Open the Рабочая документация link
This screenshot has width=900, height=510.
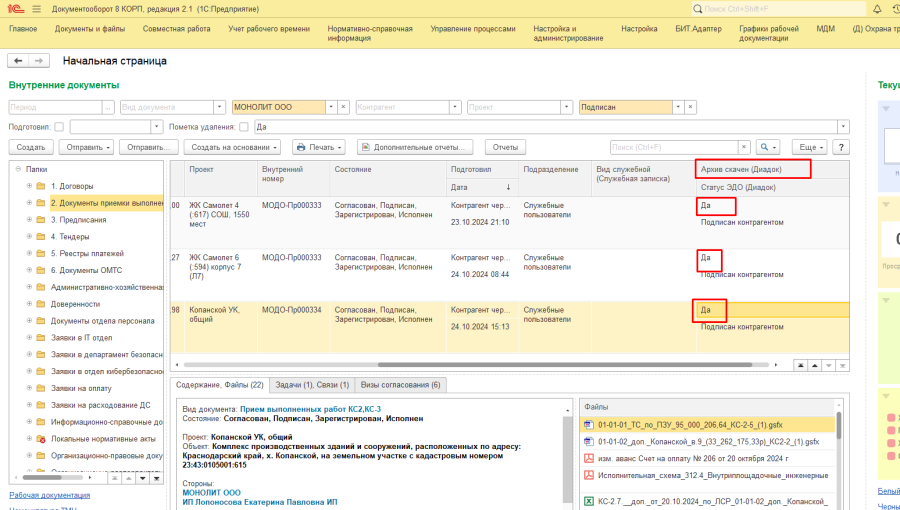(x=49, y=495)
